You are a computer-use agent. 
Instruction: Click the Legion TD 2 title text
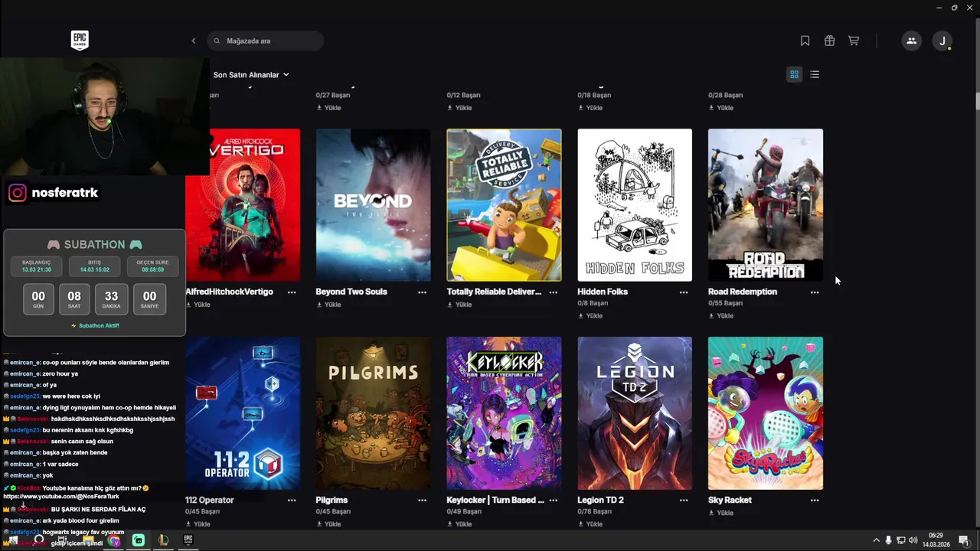pyautogui.click(x=601, y=500)
